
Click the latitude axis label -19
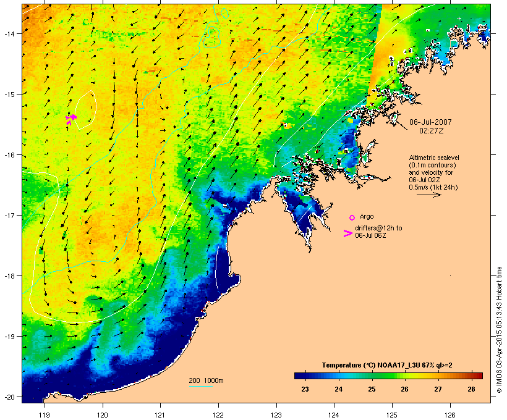[x=9, y=337]
